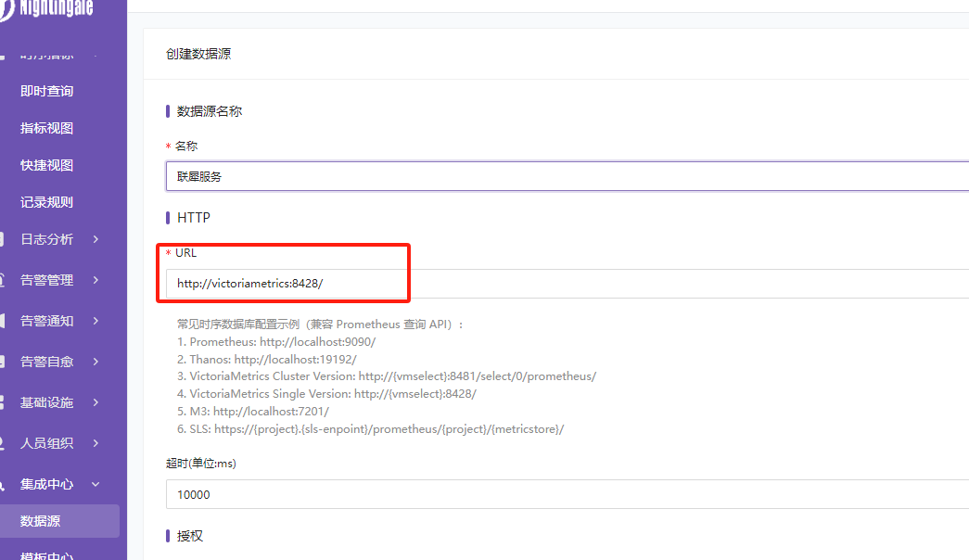The height and width of the screenshot is (560, 969).
Task: Expand the 告警管理 menu chevron
Action: 96,280
